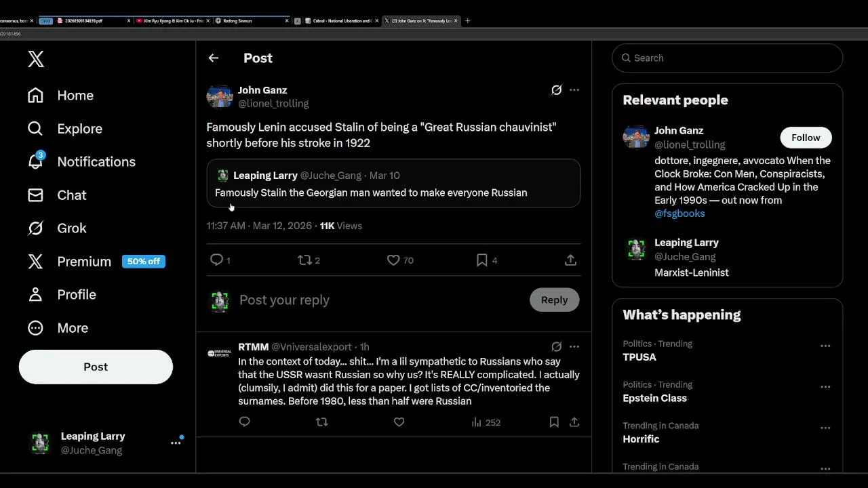Open more options for Horrific trend
Screen dimensions: 868x488
(x=825, y=428)
